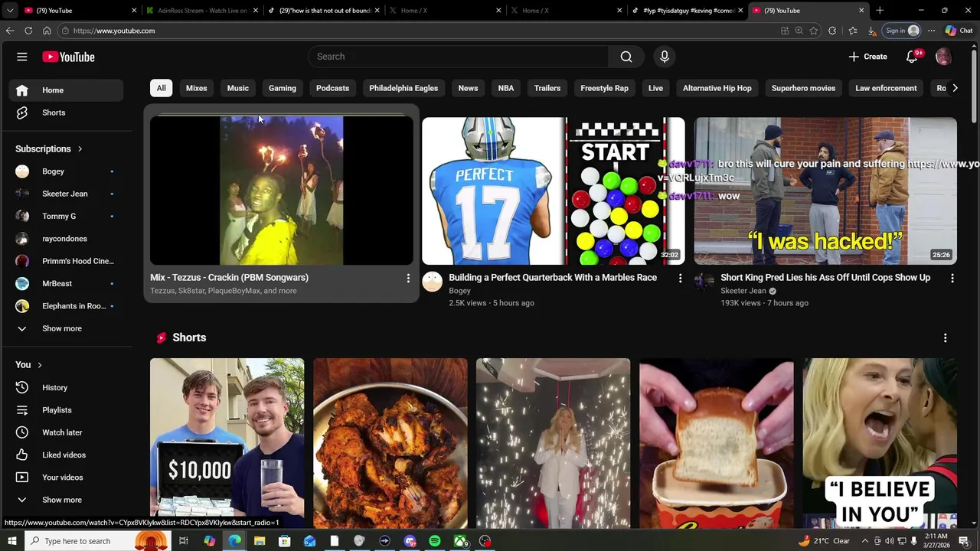The image size is (980, 551).
Task: Open the browser downloads icon
Action: (x=871, y=31)
